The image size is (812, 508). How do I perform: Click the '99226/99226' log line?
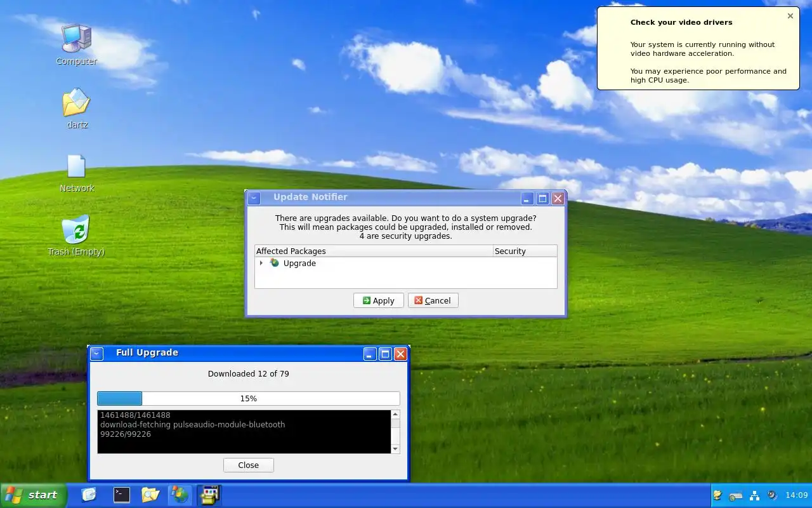pyautogui.click(x=125, y=434)
